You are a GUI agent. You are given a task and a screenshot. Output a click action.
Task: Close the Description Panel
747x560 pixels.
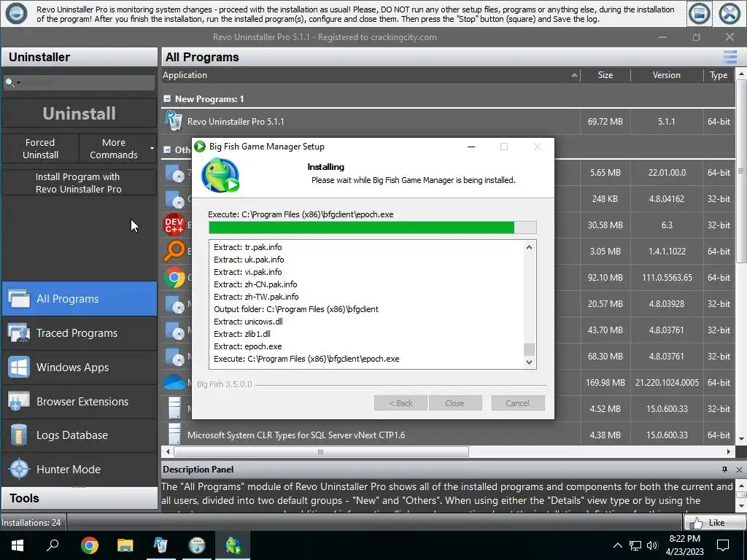tap(739, 470)
